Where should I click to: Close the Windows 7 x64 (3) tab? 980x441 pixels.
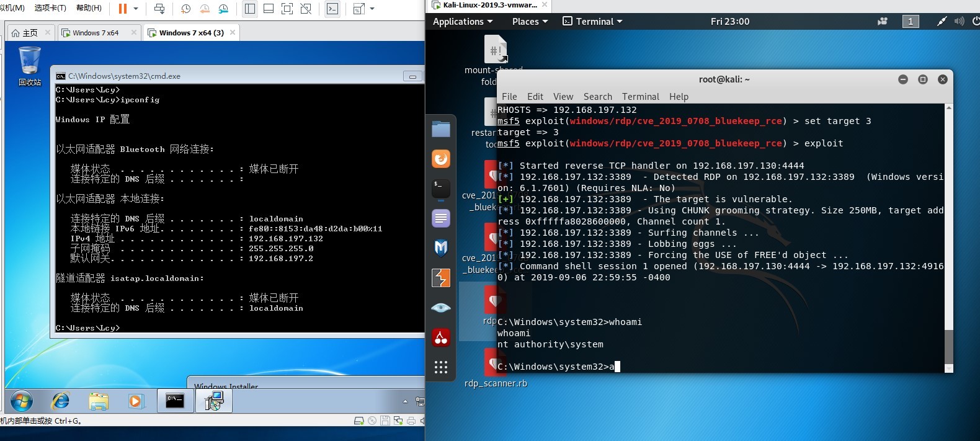tap(233, 32)
